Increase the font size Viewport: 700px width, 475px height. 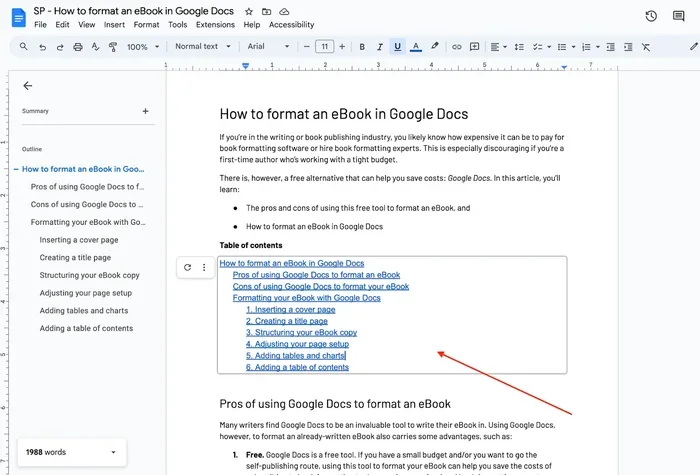(342, 46)
